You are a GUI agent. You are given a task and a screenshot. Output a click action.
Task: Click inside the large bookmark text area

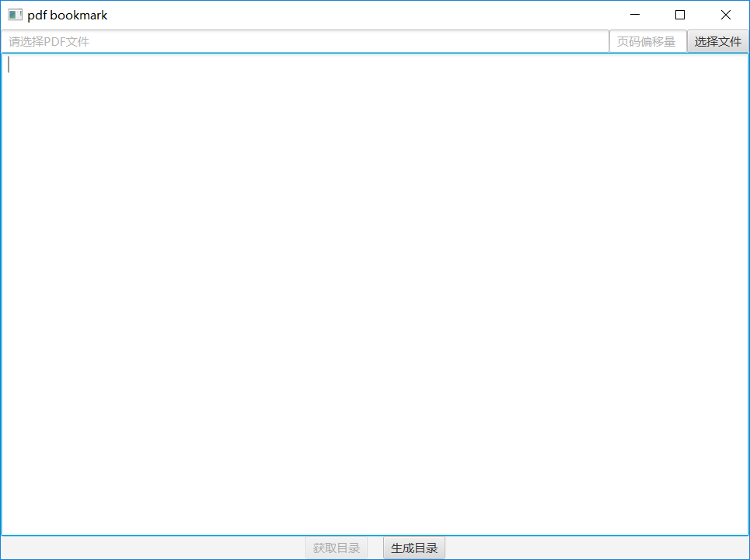375,294
